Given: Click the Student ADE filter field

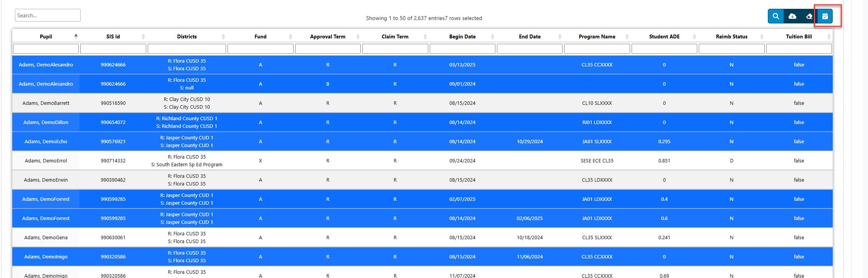Looking at the screenshot, I should pos(664,49).
